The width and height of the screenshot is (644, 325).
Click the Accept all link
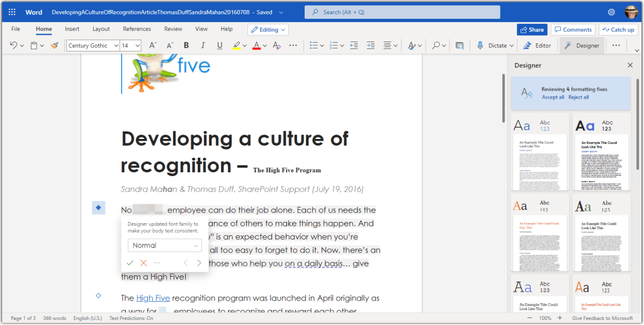[x=553, y=97]
